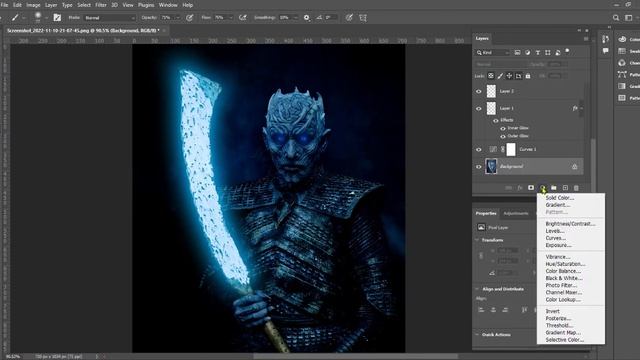The image size is (640, 360).
Task: Enable pressure for opacity icon
Action: [x=190, y=18]
